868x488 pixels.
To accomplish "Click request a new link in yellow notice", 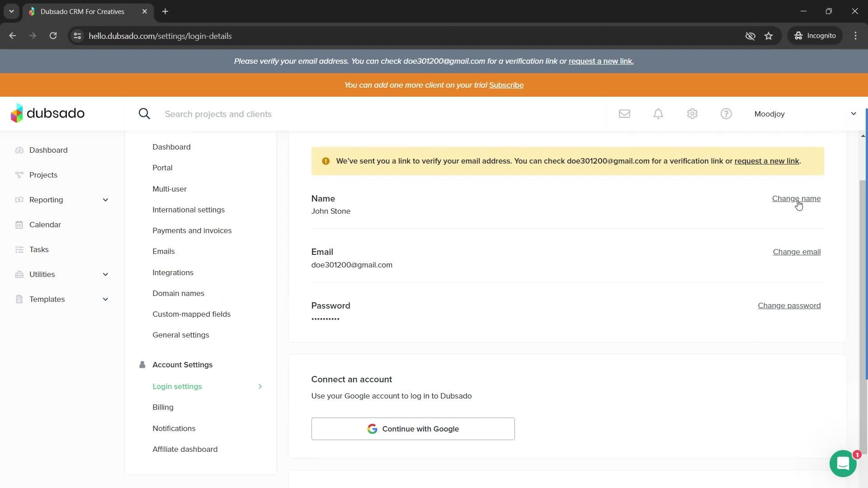I will click(x=767, y=161).
